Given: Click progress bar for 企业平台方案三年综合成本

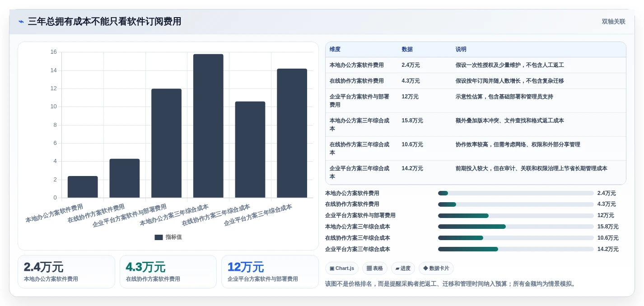Looking at the screenshot, I should [516, 249].
